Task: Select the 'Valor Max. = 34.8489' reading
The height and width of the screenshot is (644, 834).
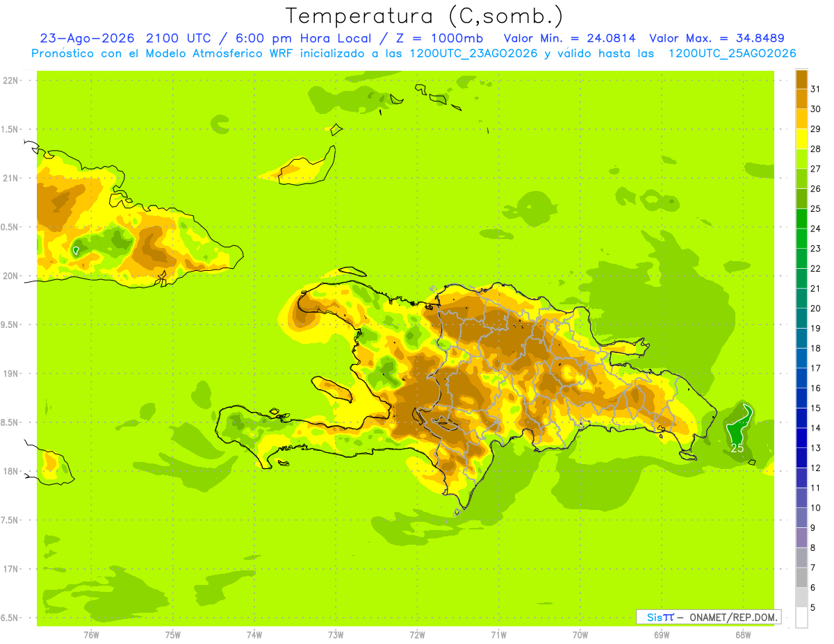Action: 717,38
